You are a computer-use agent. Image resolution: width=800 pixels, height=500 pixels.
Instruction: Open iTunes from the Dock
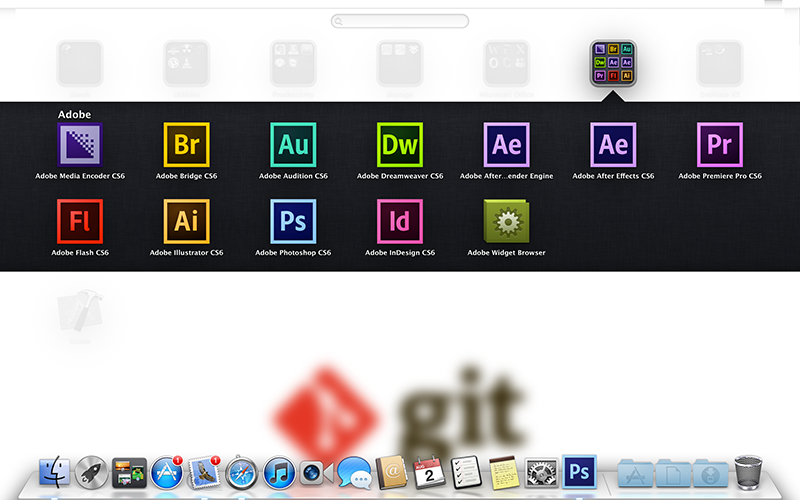pyautogui.click(x=279, y=473)
